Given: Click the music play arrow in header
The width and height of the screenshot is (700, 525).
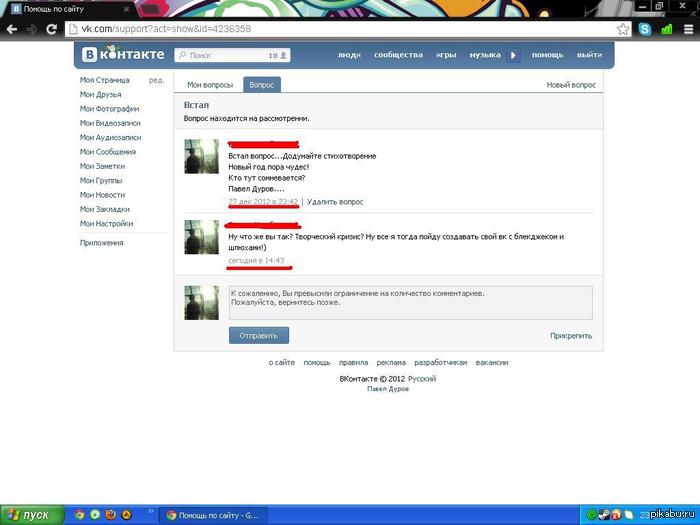Looking at the screenshot, I should (514, 56).
